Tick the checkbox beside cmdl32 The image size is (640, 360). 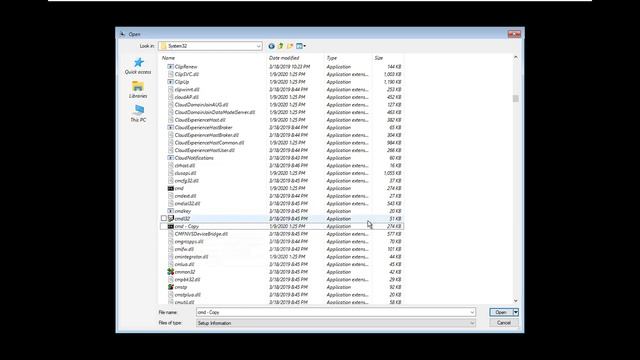coord(164,219)
